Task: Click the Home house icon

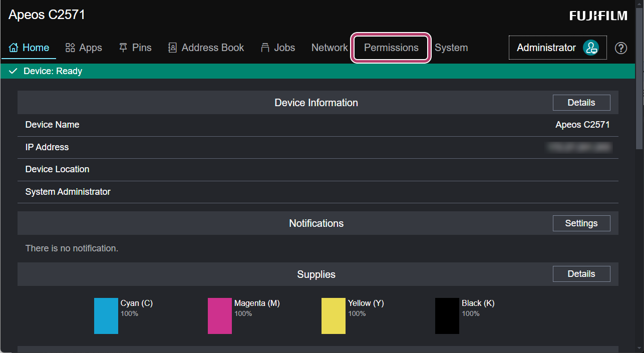Action: pos(14,48)
